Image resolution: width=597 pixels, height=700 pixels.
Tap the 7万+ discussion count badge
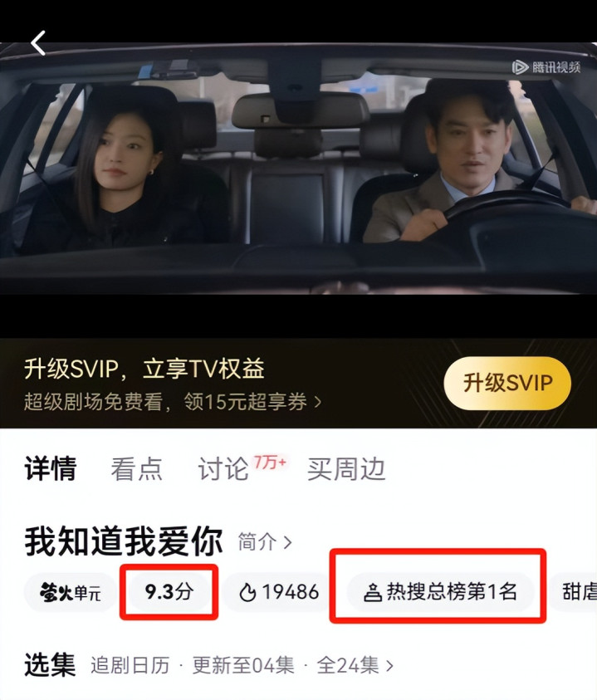pyautogui.click(x=270, y=463)
